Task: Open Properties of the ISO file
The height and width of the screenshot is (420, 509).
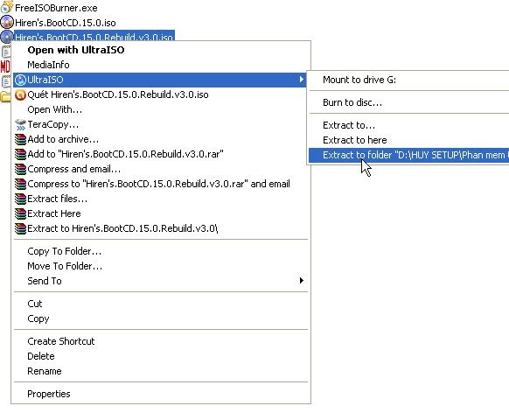Action: (160, 394)
